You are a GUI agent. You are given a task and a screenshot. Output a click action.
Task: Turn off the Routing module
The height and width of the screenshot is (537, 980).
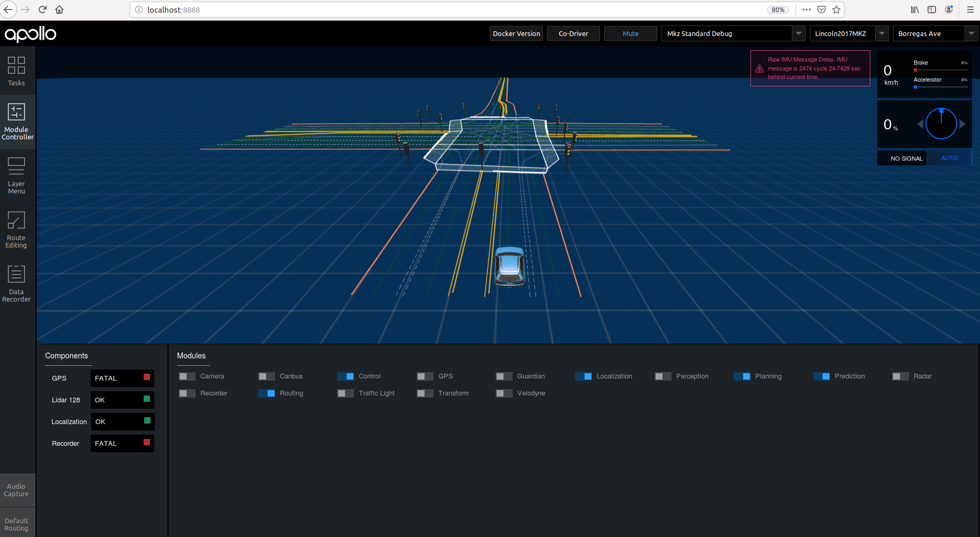click(x=267, y=393)
